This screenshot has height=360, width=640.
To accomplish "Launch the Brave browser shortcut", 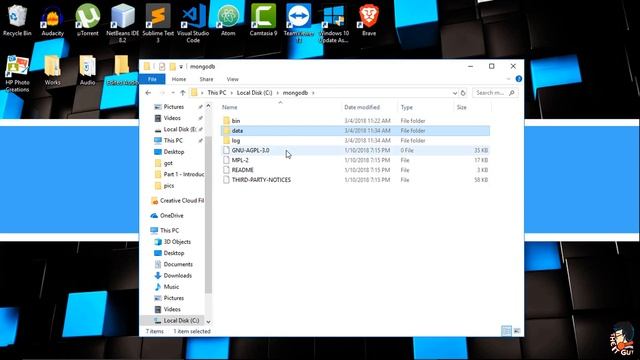I will pos(369,20).
